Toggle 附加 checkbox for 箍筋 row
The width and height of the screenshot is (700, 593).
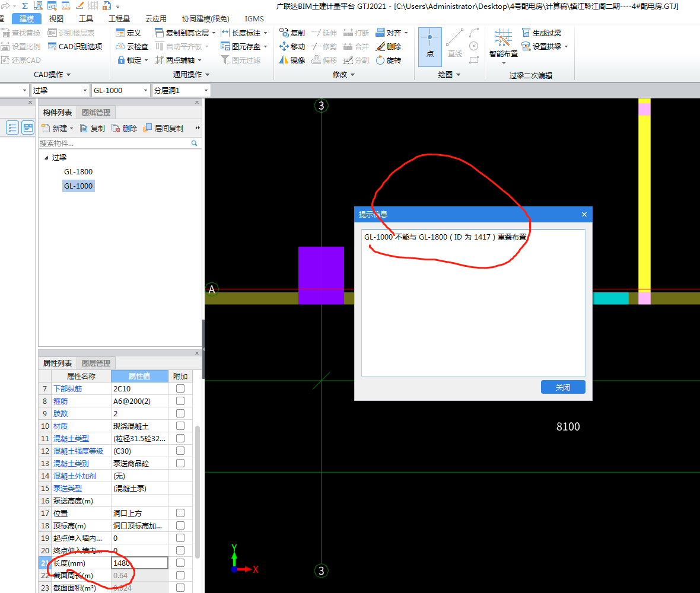coord(180,401)
